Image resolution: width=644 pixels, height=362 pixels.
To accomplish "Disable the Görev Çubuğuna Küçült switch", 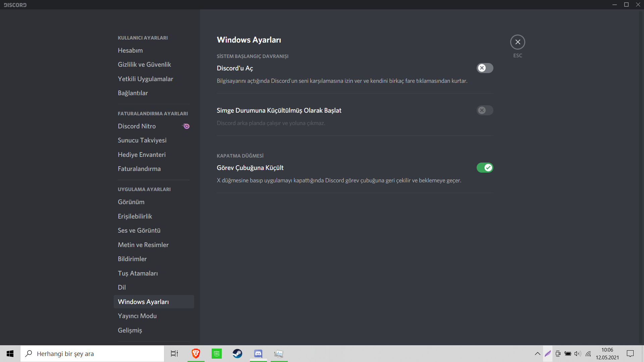I will click(x=485, y=168).
